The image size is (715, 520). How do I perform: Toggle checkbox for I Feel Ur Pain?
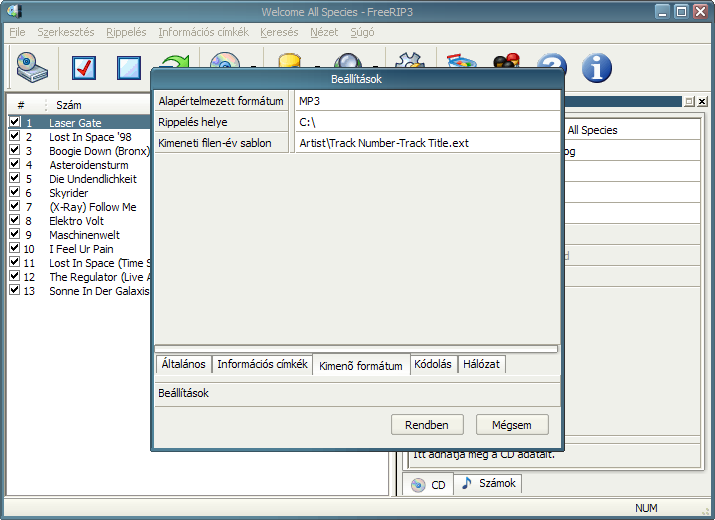tap(15, 248)
